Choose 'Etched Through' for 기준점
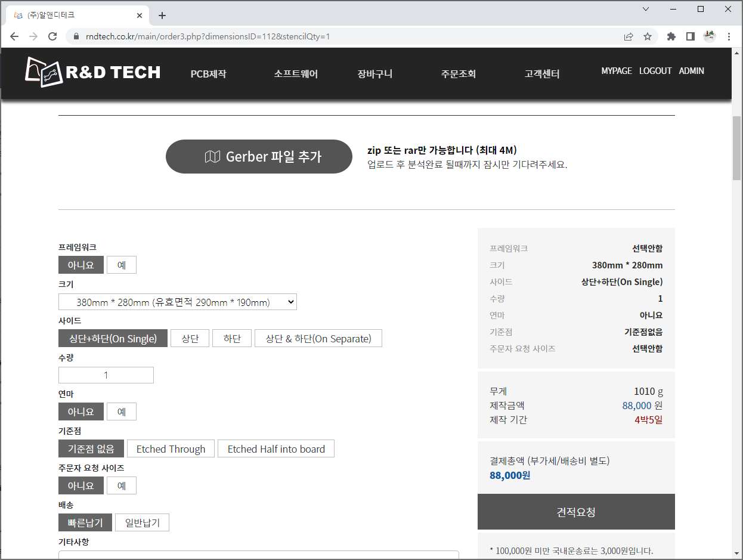Screen dimensions: 743x560 coord(171,449)
